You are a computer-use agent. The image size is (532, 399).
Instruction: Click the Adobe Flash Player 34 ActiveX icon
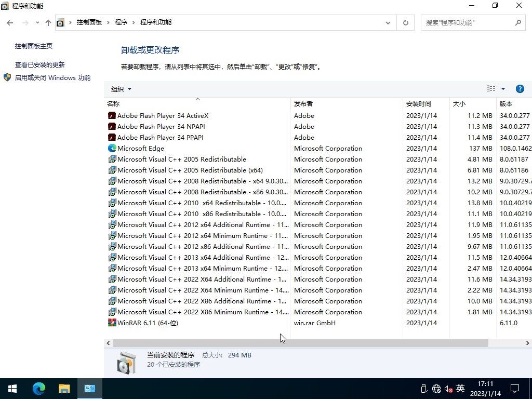112,116
